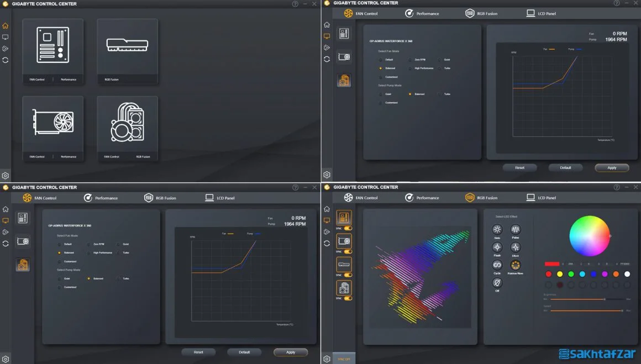Switch to Performance tab in top-right window

(422, 13)
